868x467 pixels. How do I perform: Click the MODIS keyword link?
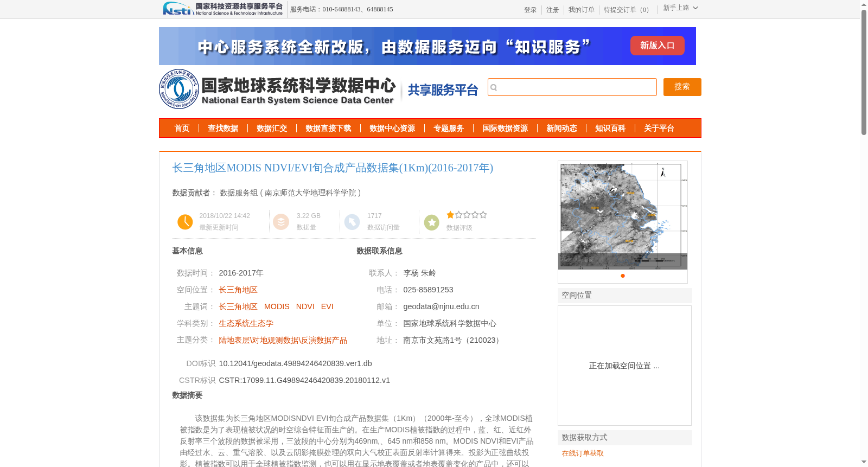click(277, 306)
